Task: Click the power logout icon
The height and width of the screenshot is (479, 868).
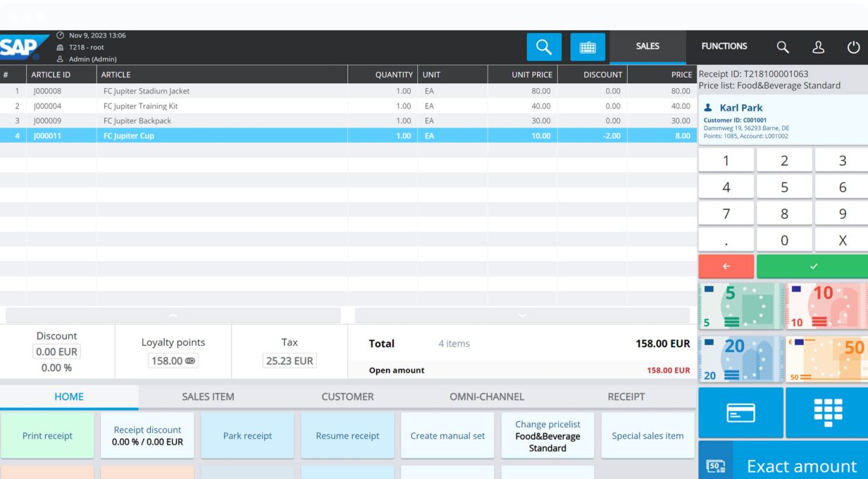Action: [853, 47]
